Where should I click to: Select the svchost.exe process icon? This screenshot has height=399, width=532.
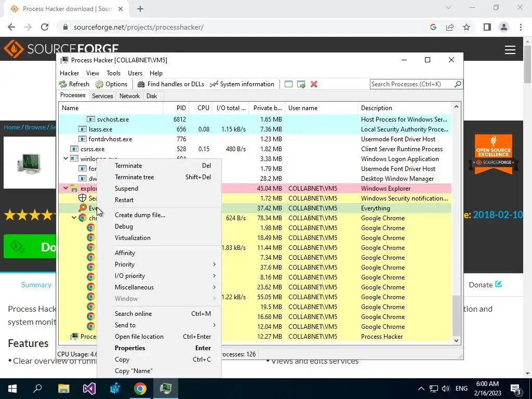pyautogui.click(x=90, y=119)
